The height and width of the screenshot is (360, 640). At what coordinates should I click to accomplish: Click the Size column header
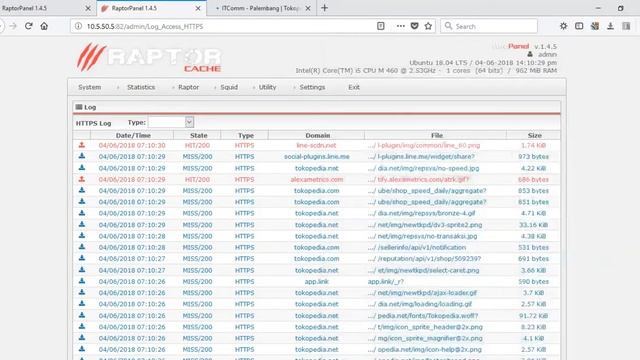(x=534, y=135)
